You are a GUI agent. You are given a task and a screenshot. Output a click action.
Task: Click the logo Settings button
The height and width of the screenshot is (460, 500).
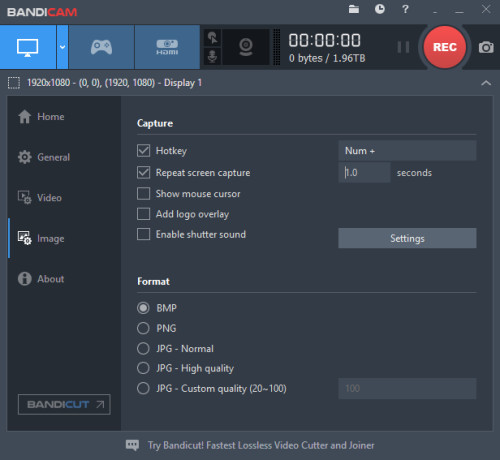(407, 238)
